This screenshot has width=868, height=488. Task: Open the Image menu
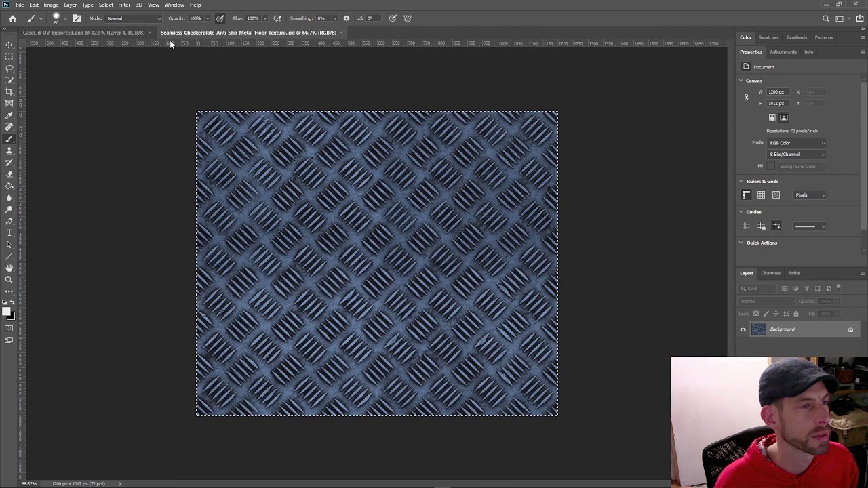coord(51,5)
